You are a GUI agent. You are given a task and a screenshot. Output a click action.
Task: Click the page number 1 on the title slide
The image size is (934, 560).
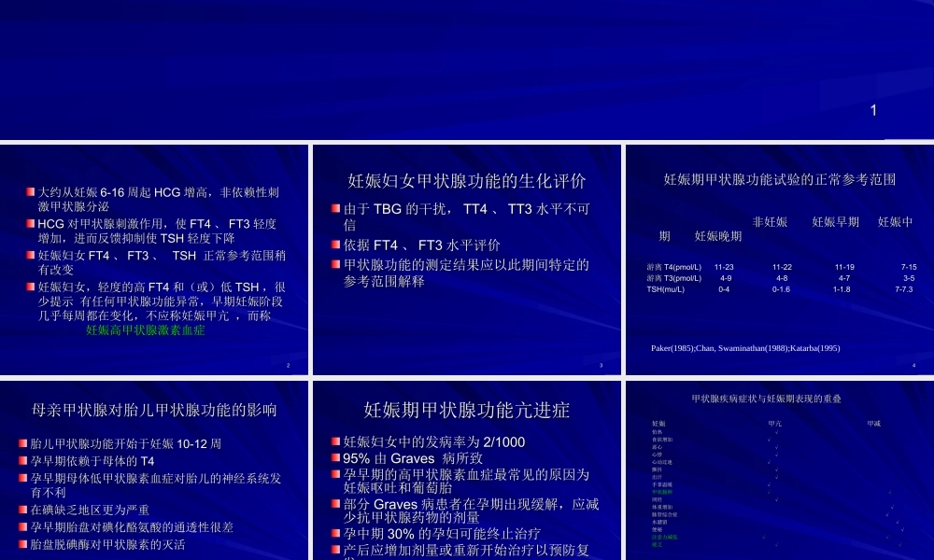(872, 110)
